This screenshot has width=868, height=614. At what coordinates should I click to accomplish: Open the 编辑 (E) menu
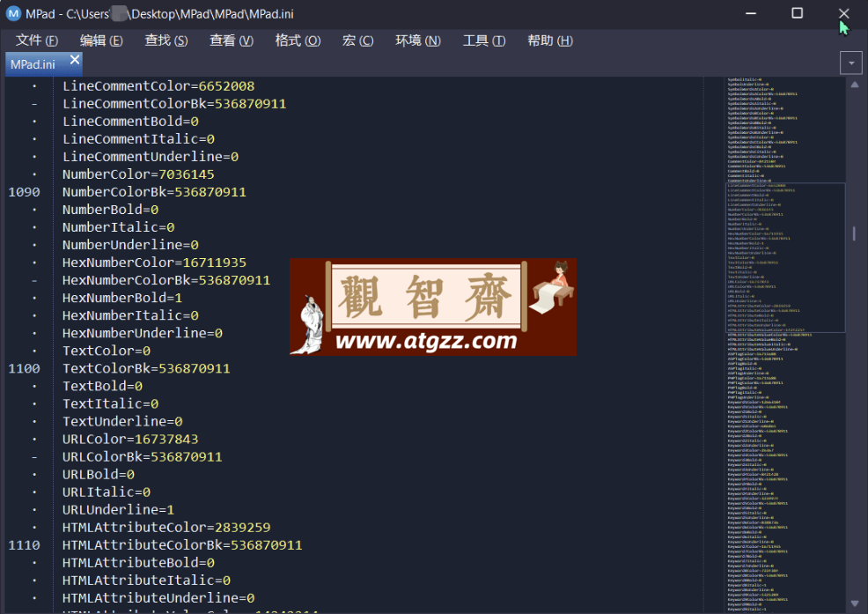(x=101, y=41)
